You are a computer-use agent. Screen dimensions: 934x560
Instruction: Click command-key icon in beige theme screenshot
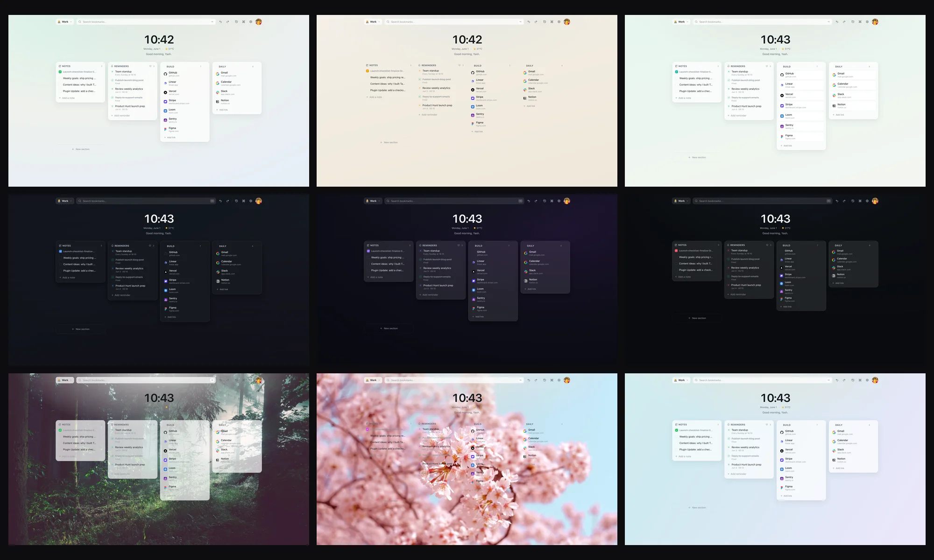[x=552, y=22]
